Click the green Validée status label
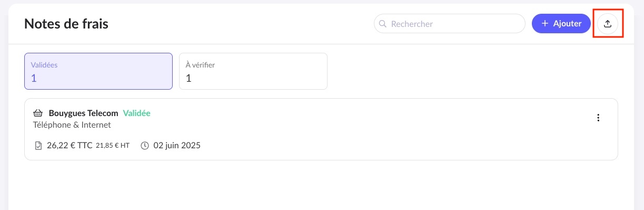 [136, 113]
